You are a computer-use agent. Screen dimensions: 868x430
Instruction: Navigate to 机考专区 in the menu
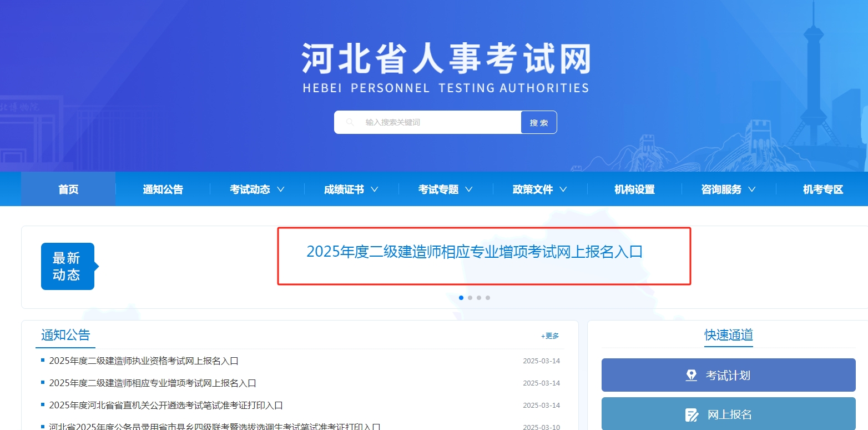pyautogui.click(x=822, y=189)
